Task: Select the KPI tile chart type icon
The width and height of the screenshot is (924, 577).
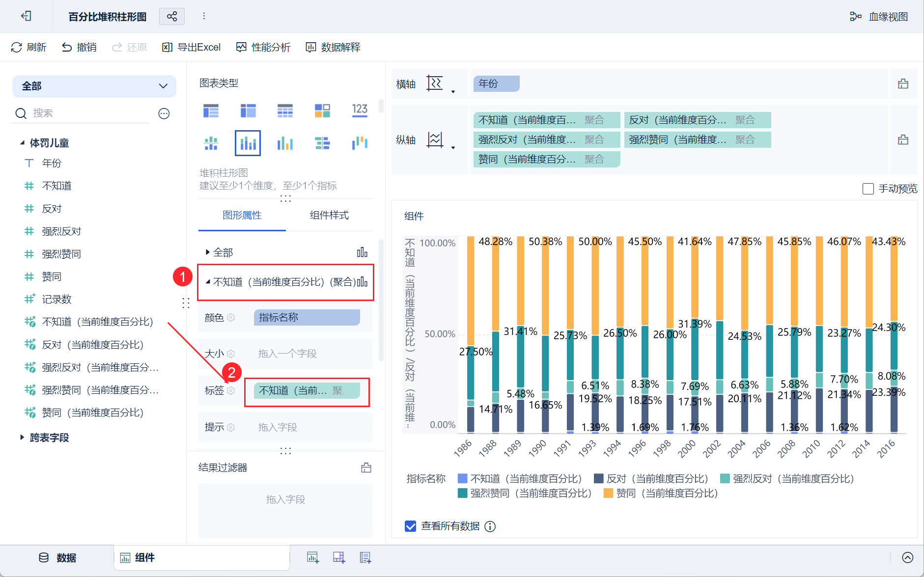Action: pyautogui.click(x=322, y=110)
